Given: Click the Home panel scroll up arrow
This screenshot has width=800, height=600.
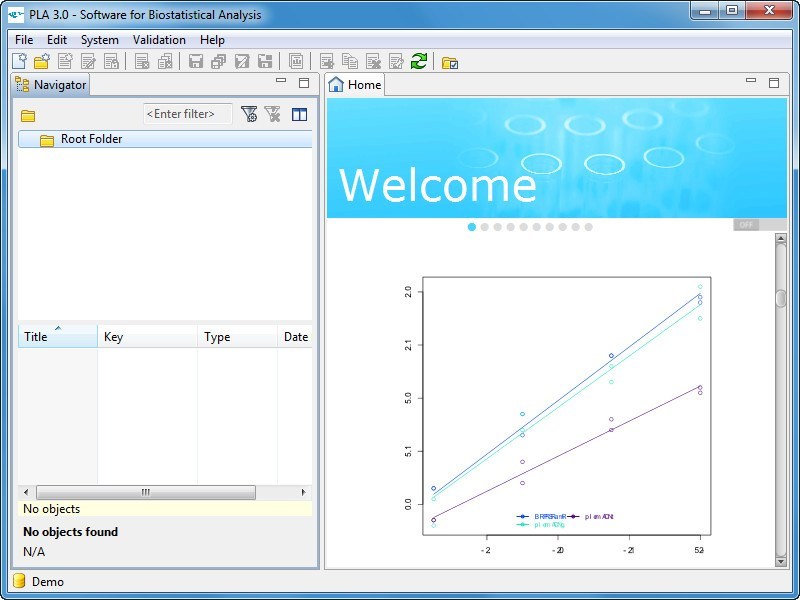Looking at the screenshot, I should 781,238.
